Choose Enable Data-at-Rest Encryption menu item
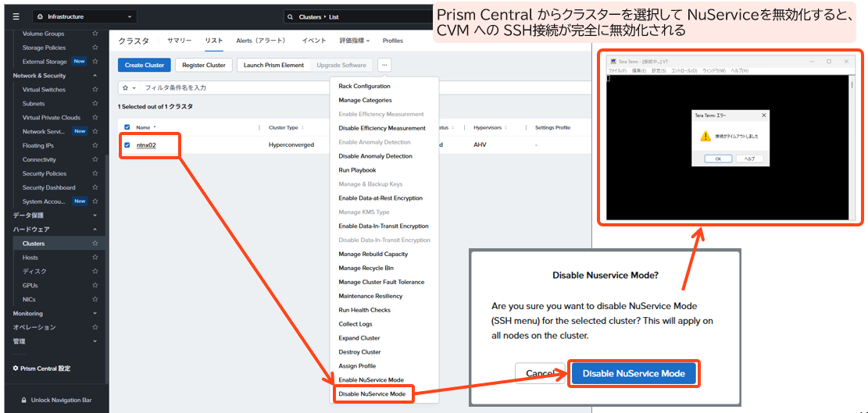Viewport: 868px width, 413px height. click(380, 198)
